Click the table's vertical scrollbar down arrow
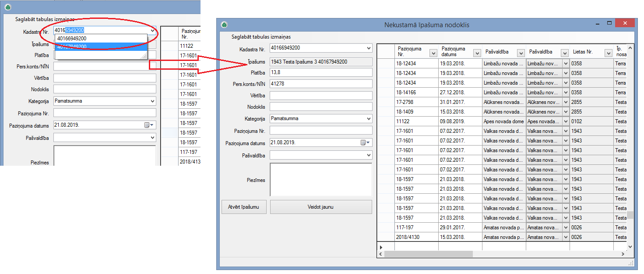Viewport: 644px width, 274px height. pos(630,247)
